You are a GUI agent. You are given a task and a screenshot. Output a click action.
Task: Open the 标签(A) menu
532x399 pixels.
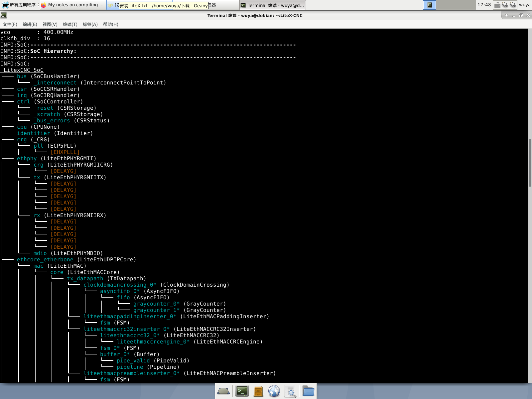coord(90,24)
